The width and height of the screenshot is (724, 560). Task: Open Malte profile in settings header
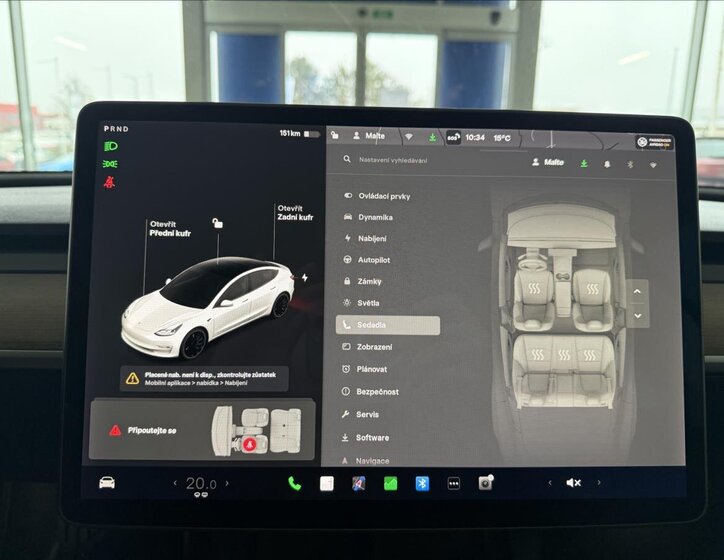coord(548,162)
